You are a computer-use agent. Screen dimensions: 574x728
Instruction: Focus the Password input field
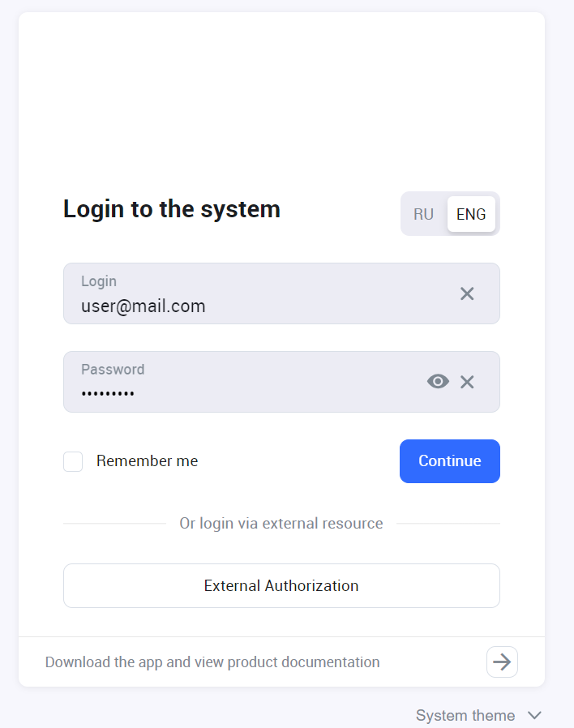click(243, 382)
